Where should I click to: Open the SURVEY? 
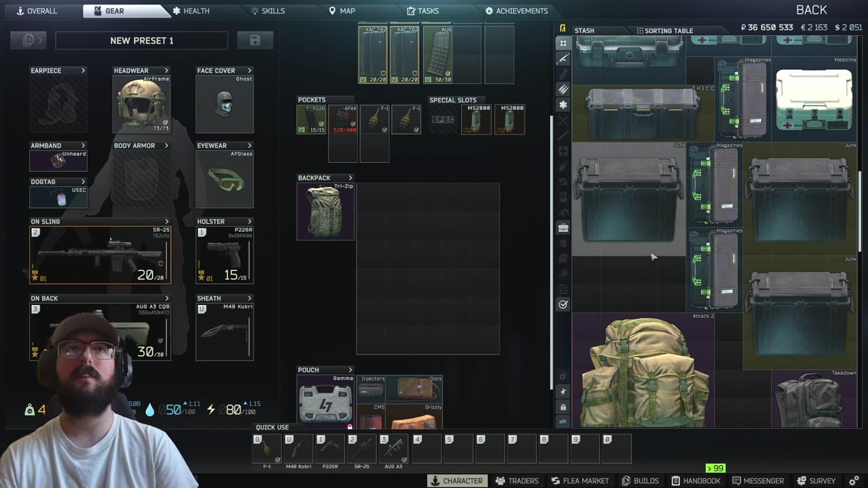point(816,481)
